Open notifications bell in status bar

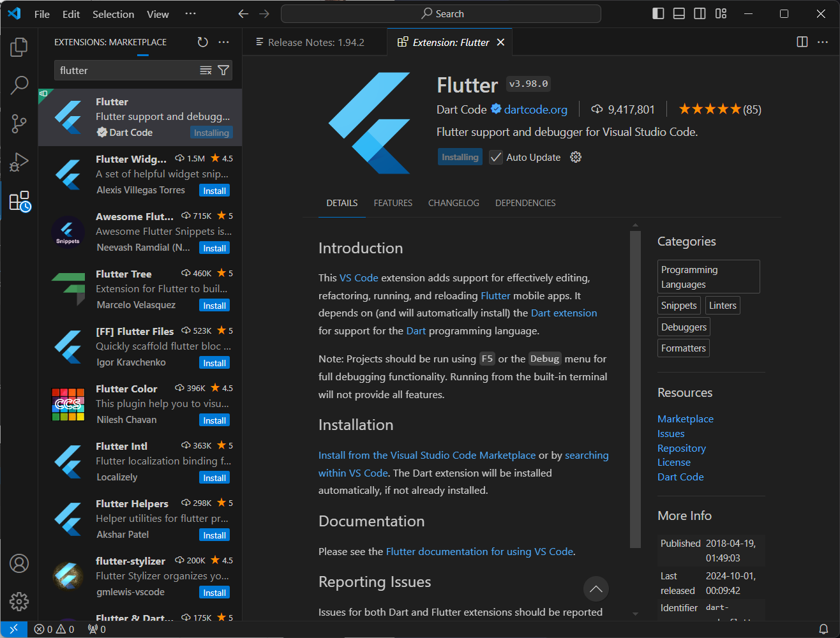click(823, 629)
